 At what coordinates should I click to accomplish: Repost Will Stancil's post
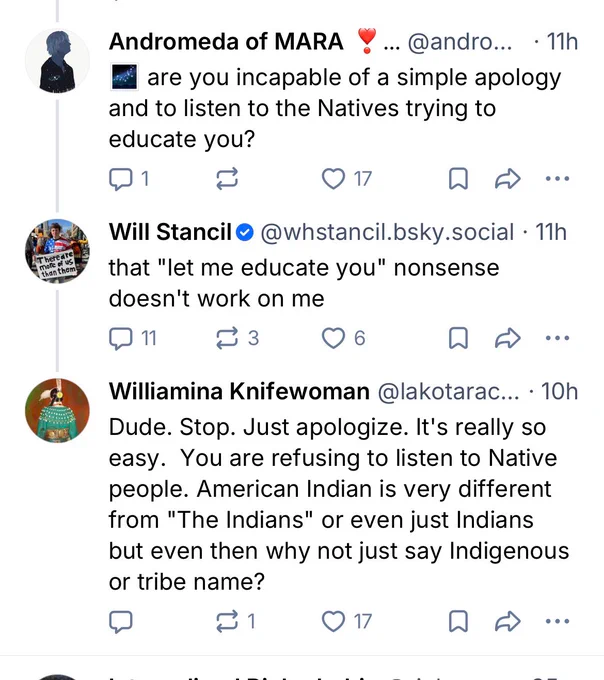pyautogui.click(x=227, y=338)
